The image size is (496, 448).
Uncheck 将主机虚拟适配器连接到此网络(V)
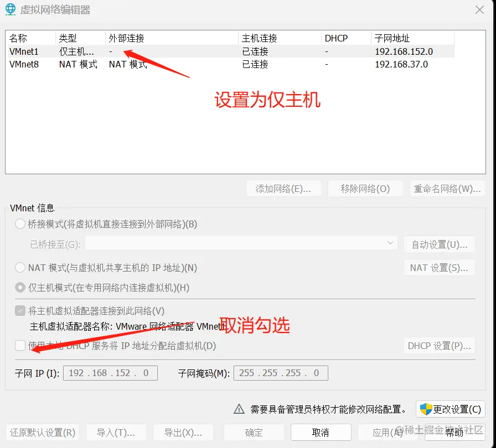coord(20,310)
